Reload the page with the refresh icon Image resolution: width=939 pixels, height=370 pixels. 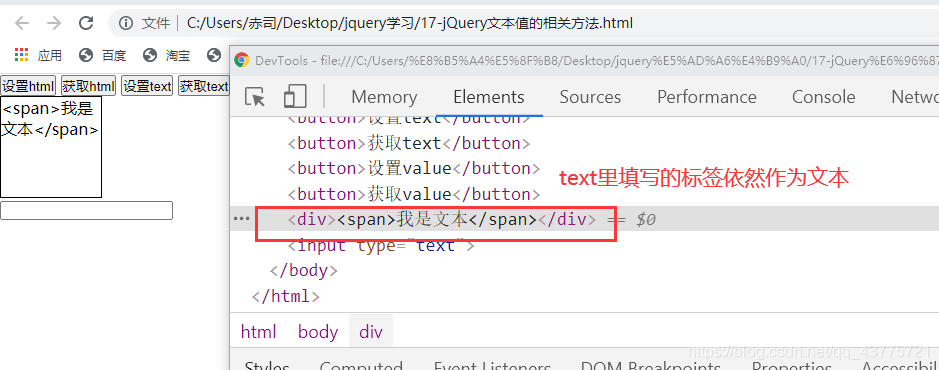pyautogui.click(x=86, y=23)
